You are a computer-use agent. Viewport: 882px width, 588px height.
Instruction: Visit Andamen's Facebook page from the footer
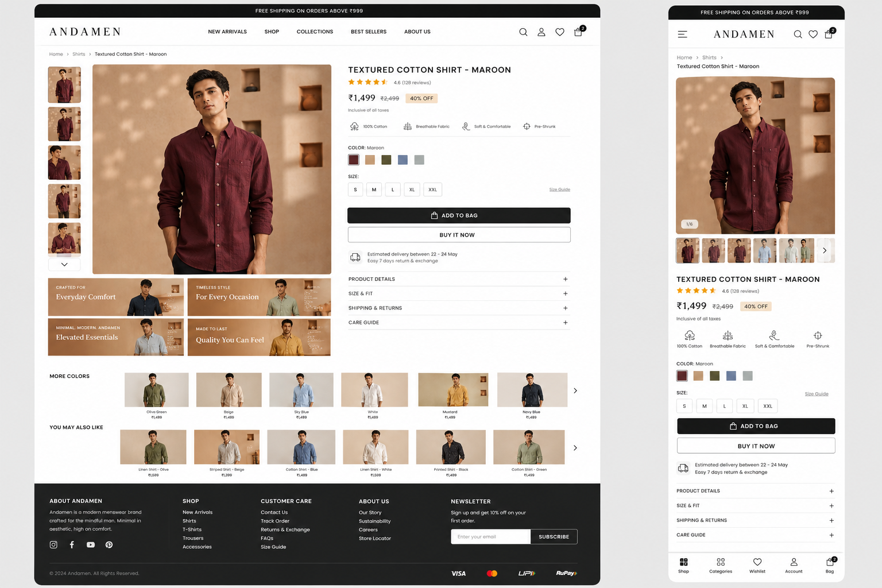click(x=72, y=545)
